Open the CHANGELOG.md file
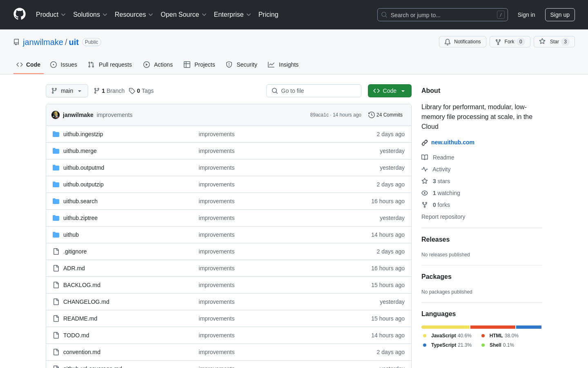The width and height of the screenshot is (588, 368). (x=86, y=302)
